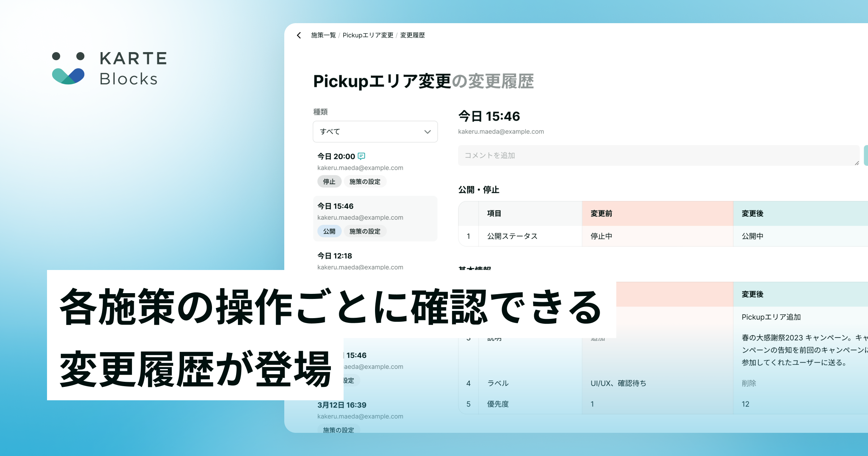The image size is (868, 456).
Task: Click the dropdown chevron in 種類 selector
Action: point(427,132)
